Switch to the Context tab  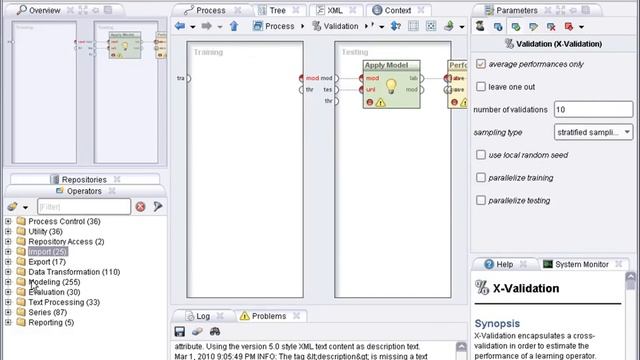point(397,10)
